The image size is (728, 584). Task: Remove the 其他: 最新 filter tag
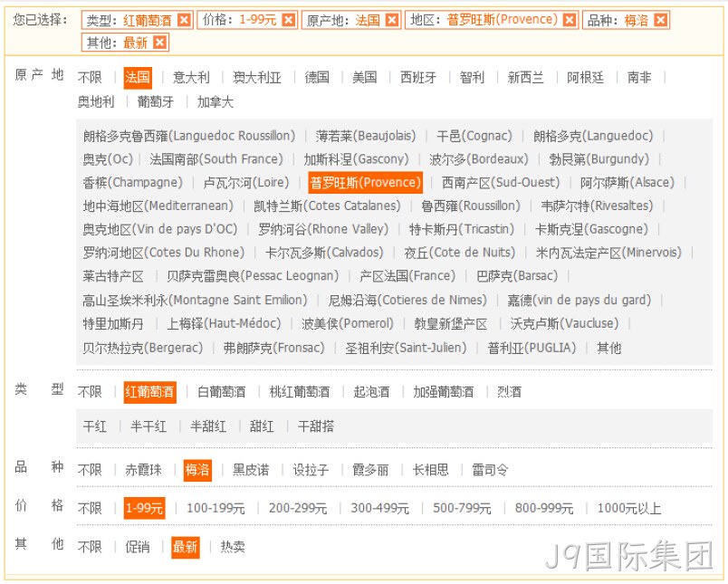[x=159, y=43]
